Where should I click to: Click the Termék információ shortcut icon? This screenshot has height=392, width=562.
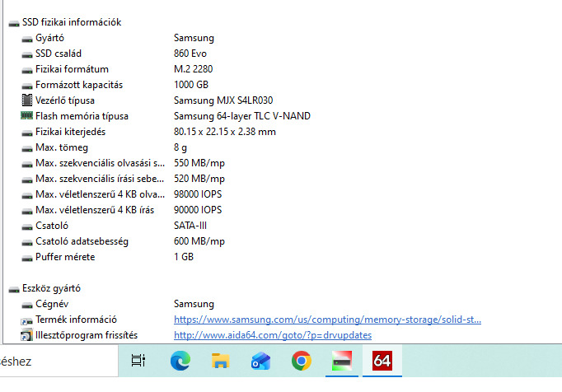27,321
